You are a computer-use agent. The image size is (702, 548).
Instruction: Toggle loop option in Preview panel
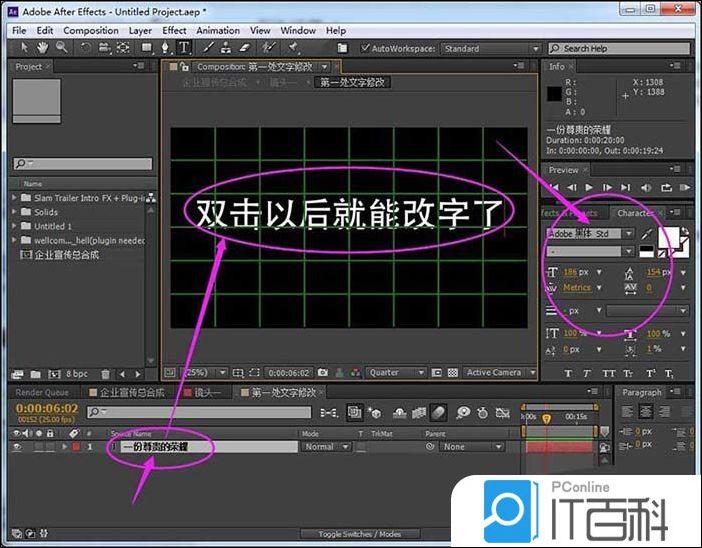(666, 187)
